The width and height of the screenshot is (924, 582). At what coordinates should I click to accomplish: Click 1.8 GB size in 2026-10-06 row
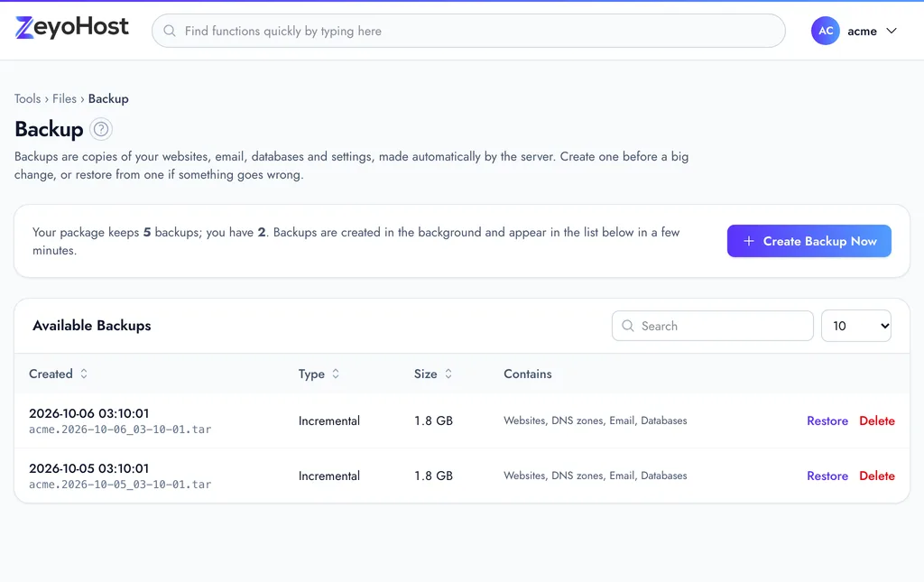coord(434,420)
